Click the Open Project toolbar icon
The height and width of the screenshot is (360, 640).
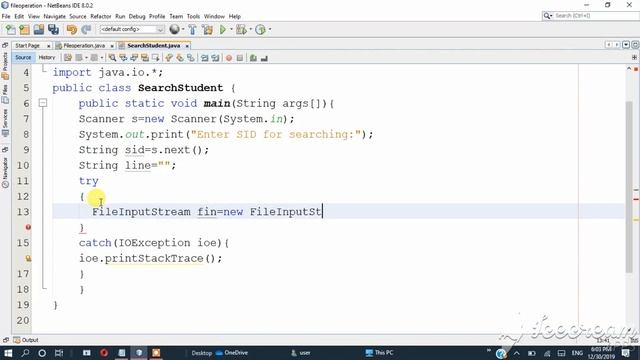(x=39, y=29)
